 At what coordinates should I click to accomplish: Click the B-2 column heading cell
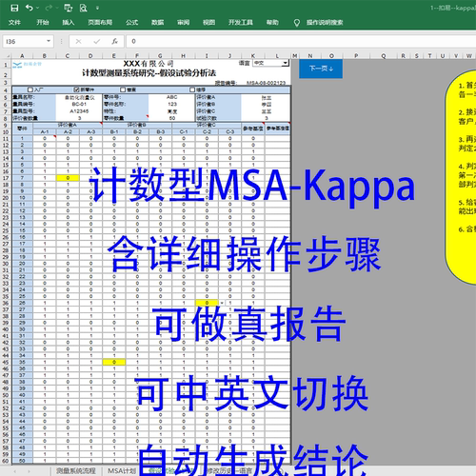click(137, 131)
